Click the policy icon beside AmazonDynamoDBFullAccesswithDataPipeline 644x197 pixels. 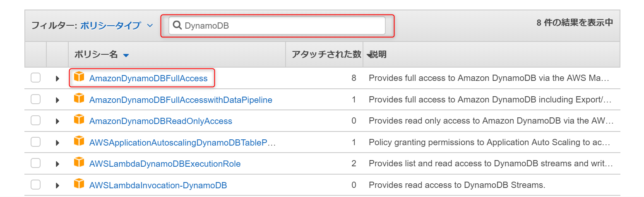79,99
